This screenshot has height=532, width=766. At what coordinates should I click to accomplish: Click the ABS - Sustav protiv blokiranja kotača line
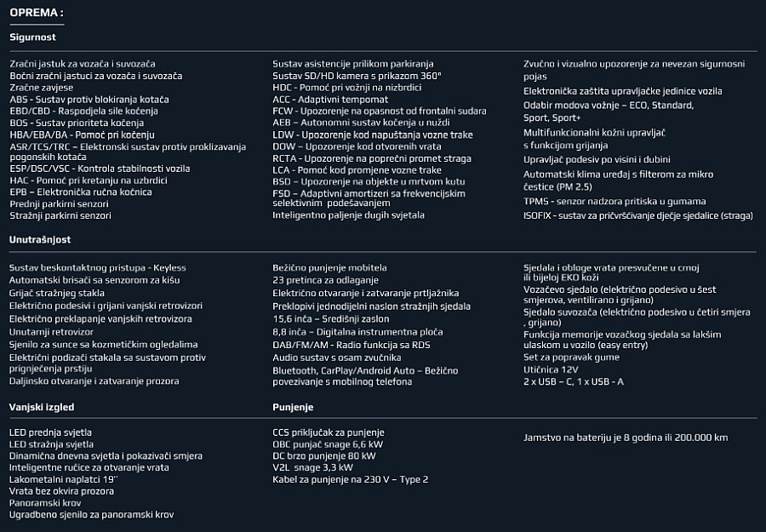89,100
